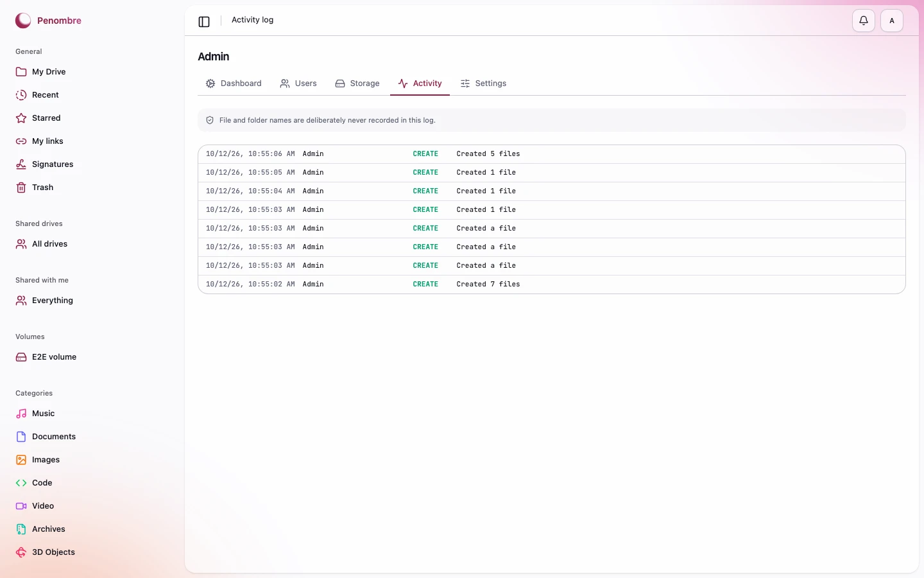Click the Recent clock icon

pyautogui.click(x=21, y=95)
